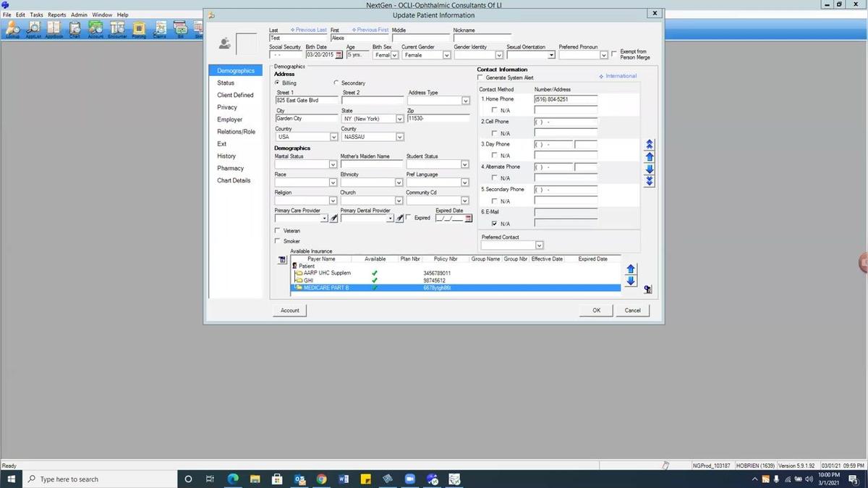Switch to the Pharmacy tab
The height and width of the screenshot is (488, 868).
point(231,168)
